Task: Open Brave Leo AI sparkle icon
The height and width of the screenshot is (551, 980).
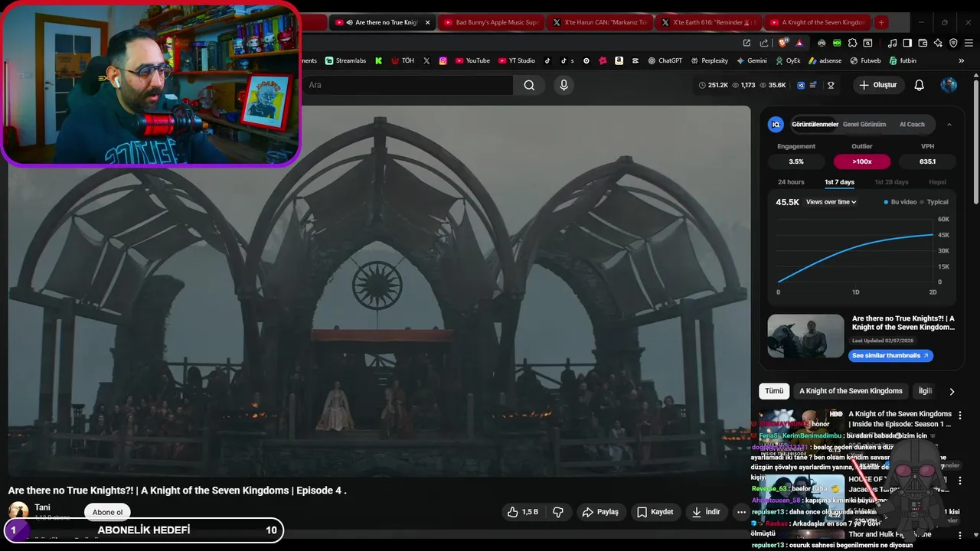Action: click(x=938, y=43)
